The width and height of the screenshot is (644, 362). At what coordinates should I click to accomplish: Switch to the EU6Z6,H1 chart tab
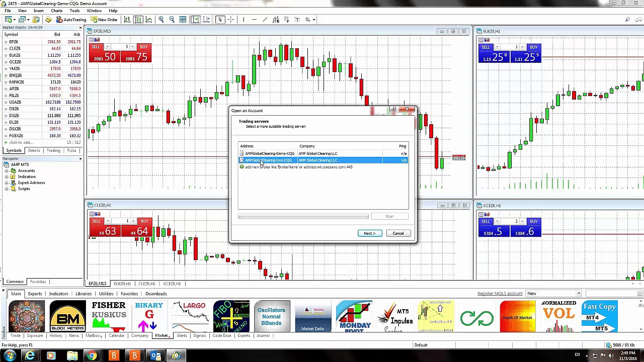click(x=122, y=284)
